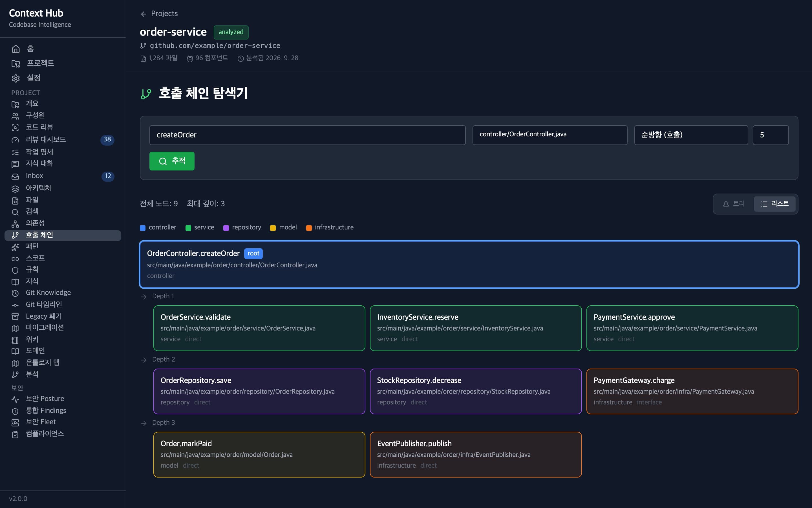The image size is (812, 508).
Task: Switch to the 트리 tree view
Action: click(734, 204)
